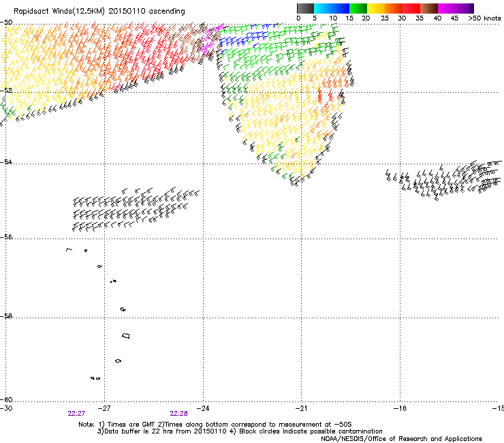Click the orange 25-30 knots legend swatch
Viewport: 504px width, 443px height.
(x=394, y=8)
